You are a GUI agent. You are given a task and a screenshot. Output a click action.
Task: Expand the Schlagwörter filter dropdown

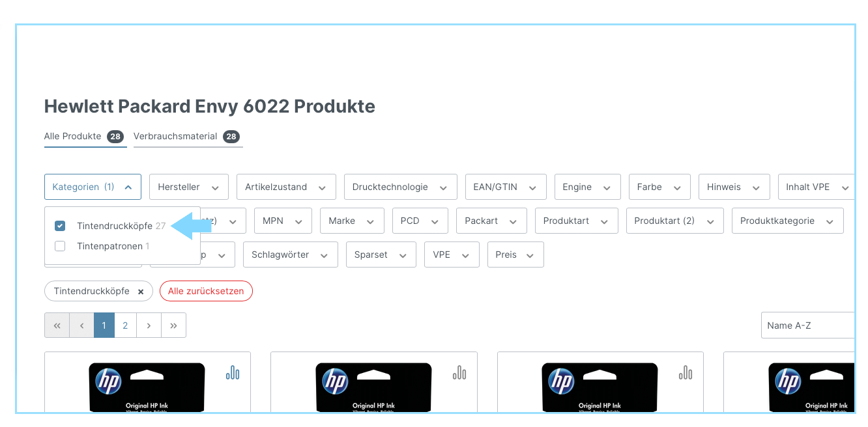291,255
